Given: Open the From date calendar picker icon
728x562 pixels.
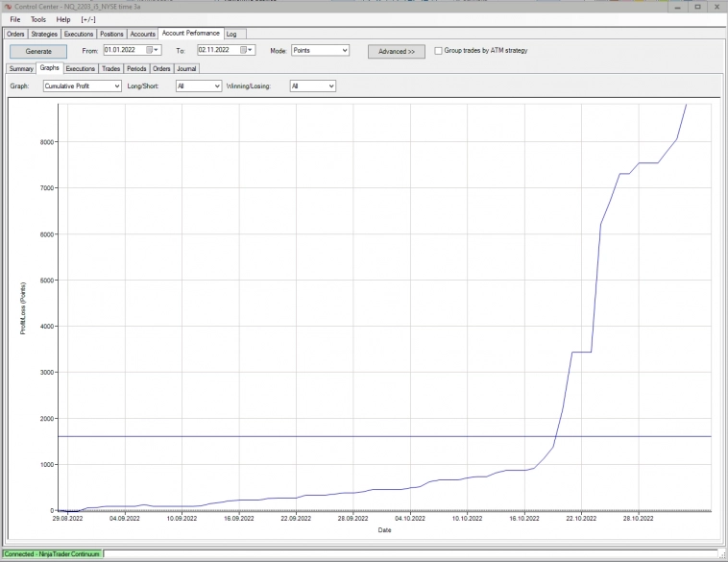Looking at the screenshot, I should tap(150, 50).
